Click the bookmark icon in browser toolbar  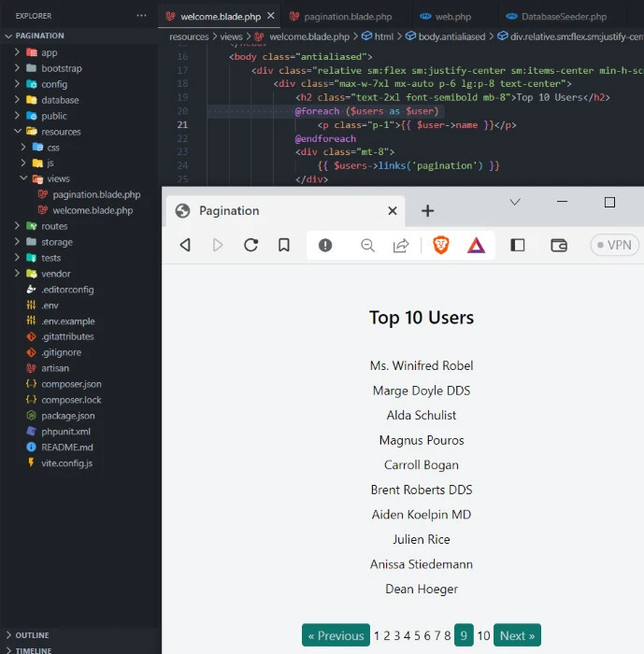283,245
